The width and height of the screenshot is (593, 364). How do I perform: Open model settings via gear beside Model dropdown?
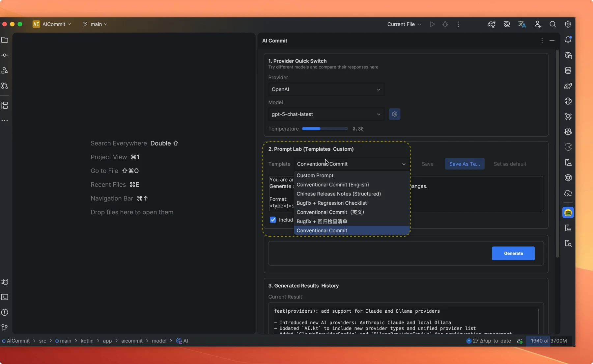coord(395,114)
